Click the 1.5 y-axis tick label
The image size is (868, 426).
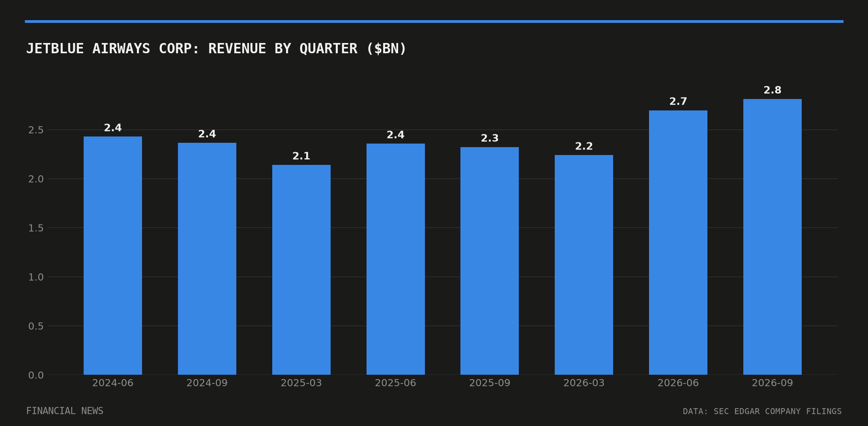pos(36,228)
